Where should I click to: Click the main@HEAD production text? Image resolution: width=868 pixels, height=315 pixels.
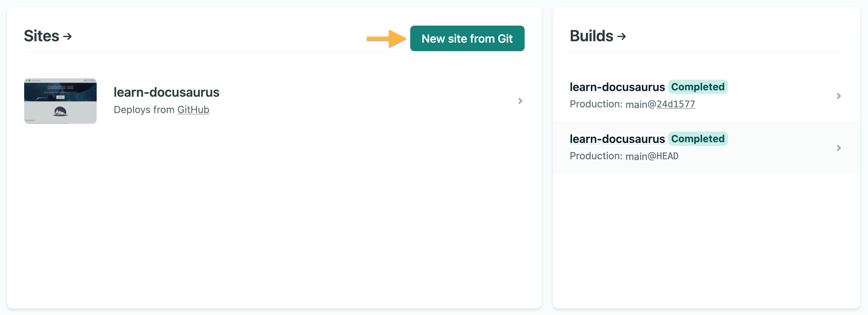tap(652, 156)
